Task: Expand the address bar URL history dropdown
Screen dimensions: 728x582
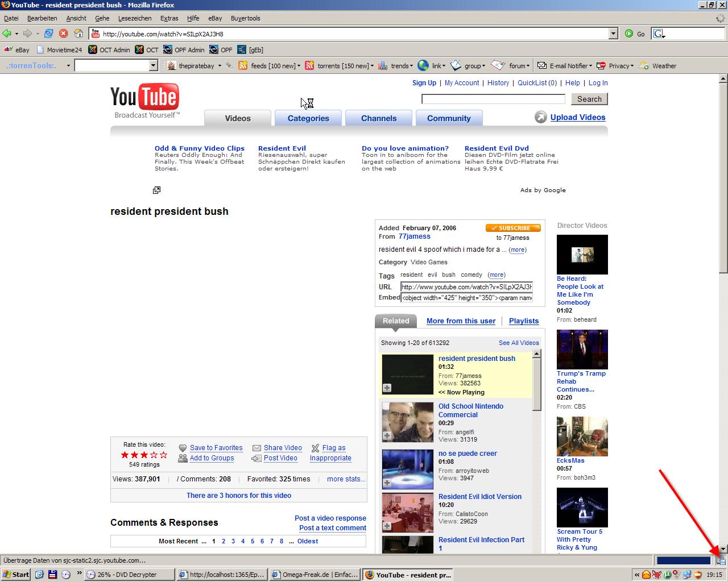Action: tap(613, 34)
